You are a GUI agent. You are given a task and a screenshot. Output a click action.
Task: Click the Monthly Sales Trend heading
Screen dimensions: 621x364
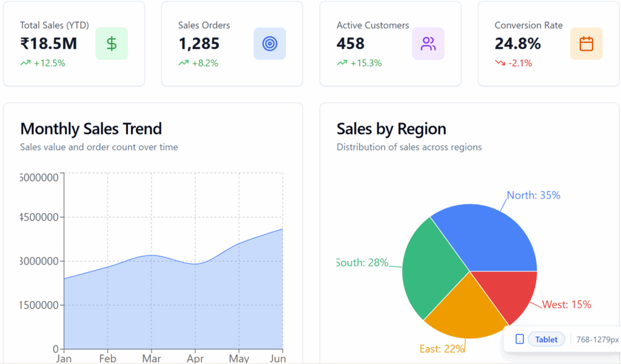[91, 128]
